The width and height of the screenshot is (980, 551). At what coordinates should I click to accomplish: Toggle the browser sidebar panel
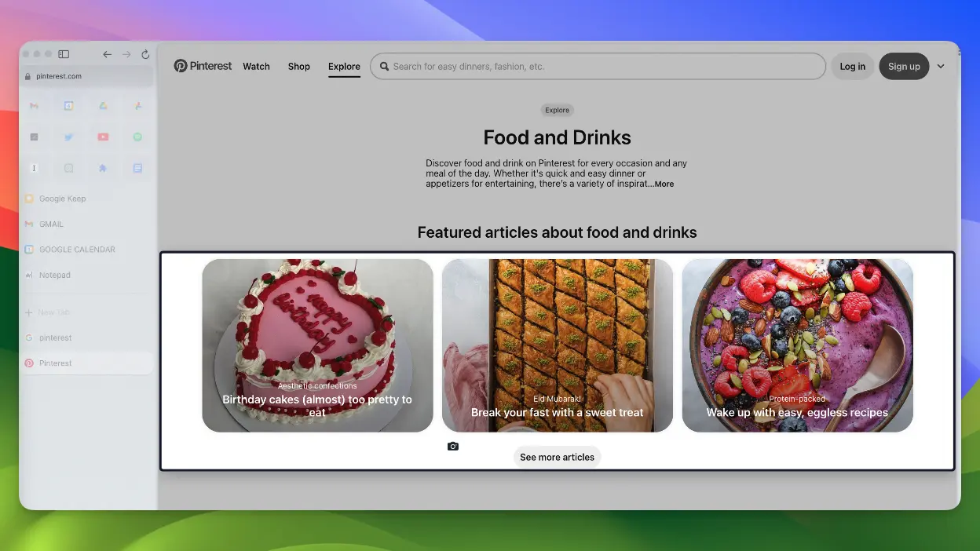pyautogui.click(x=64, y=54)
